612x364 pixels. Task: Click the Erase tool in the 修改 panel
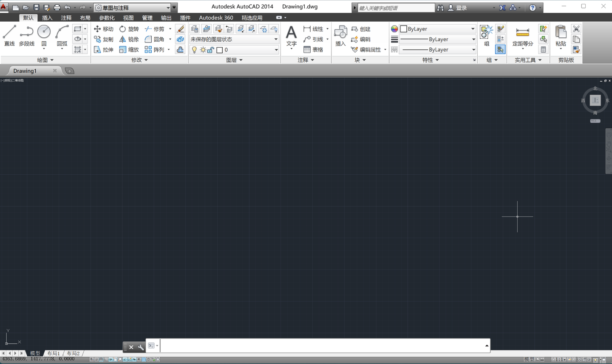tap(180, 29)
